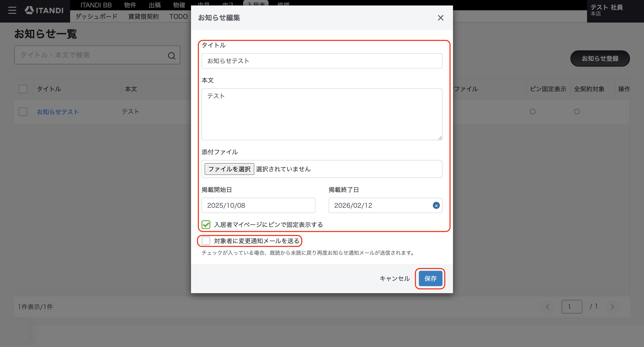Click the search magnifier icon
Viewport: 644px width, 347px height.
[172, 55]
